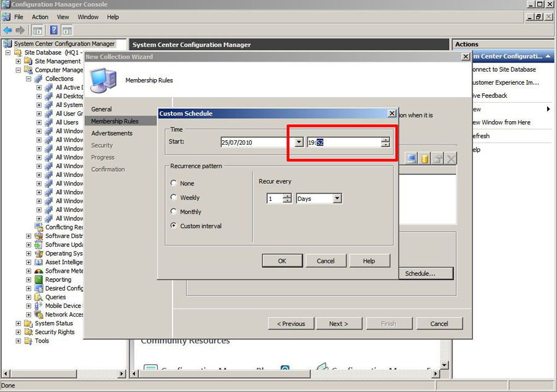Click the start date field 25/07/2010

(x=257, y=142)
